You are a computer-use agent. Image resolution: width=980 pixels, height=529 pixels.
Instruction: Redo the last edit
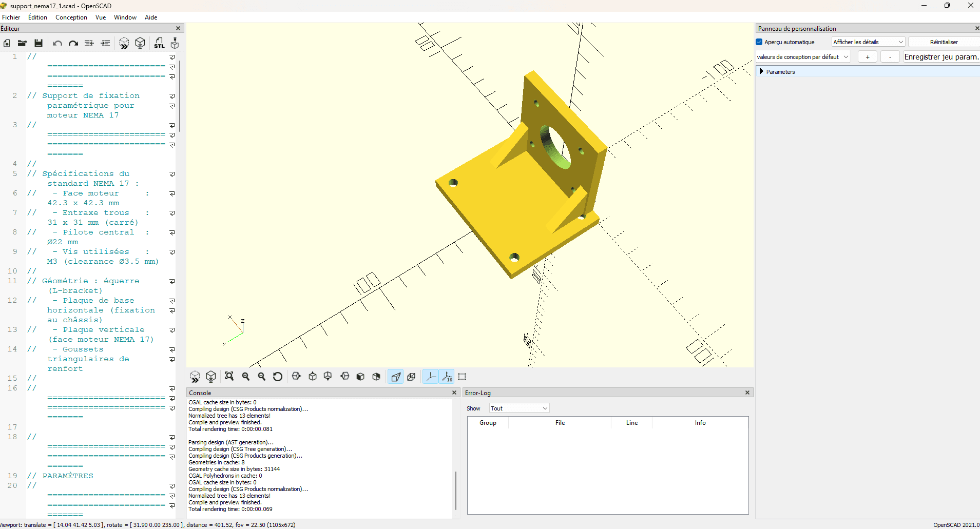click(73, 44)
